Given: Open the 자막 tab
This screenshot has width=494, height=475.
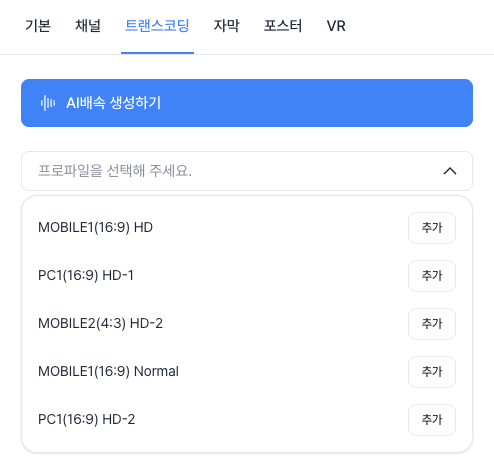Looking at the screenshot, I should [x=226, y=26].
